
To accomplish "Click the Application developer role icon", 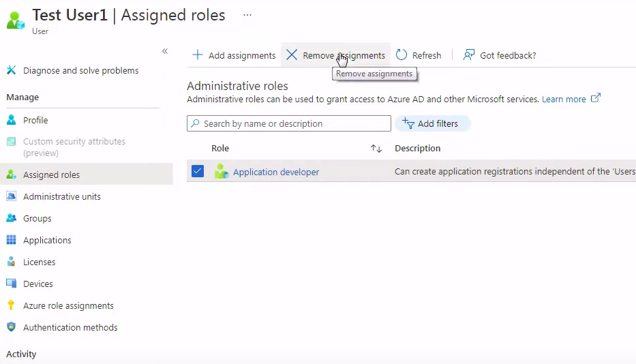I will pyautogui.click(x=222, y=171).
